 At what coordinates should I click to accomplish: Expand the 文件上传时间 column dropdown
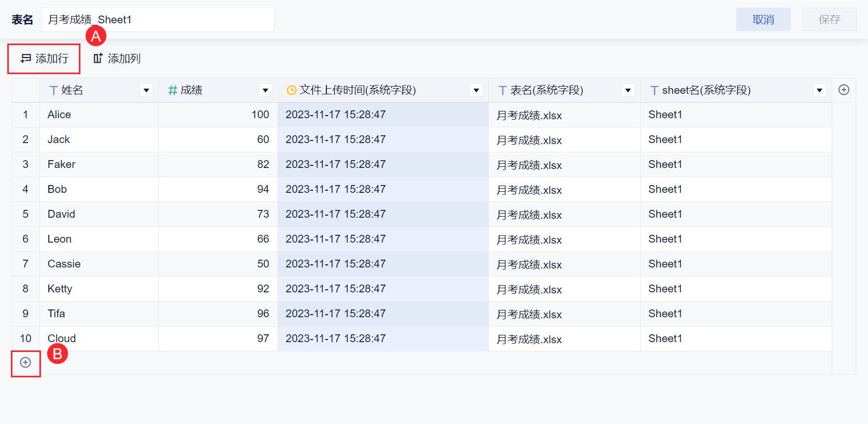tap(476, 91)
